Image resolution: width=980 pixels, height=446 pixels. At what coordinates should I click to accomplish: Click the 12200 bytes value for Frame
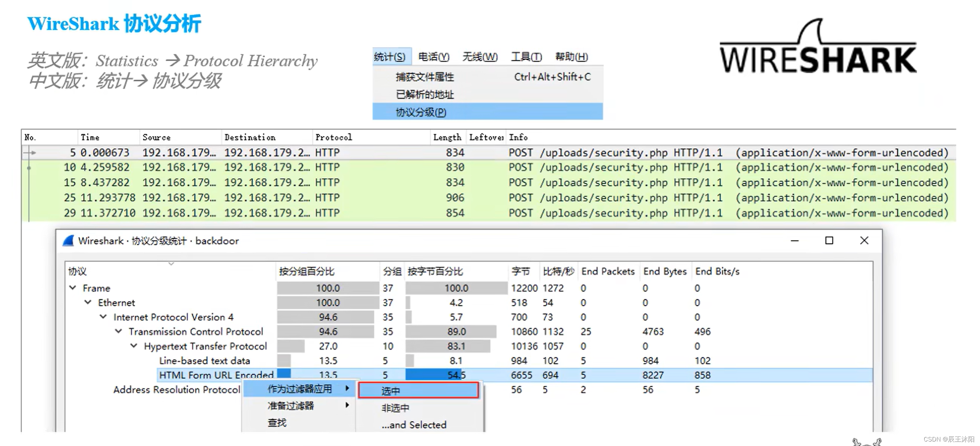(x=524, y=288)
